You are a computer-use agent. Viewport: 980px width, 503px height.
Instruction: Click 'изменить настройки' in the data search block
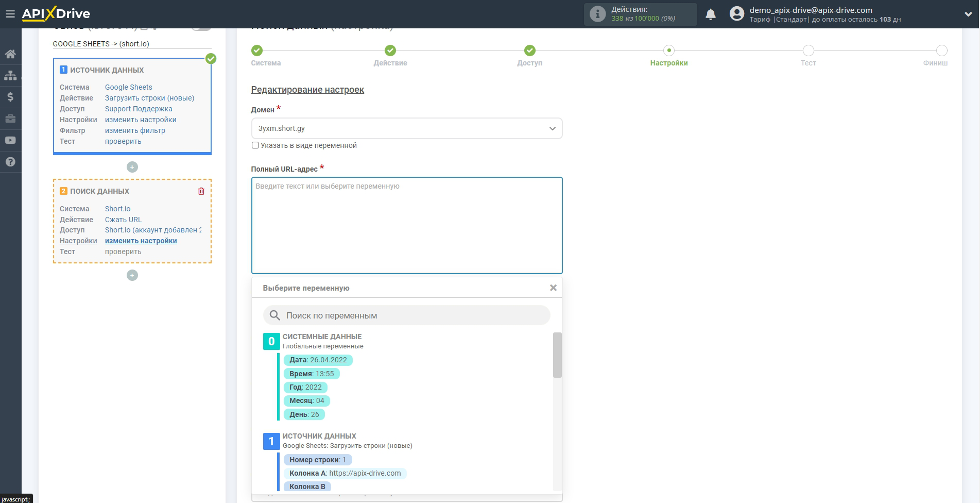coord(141,241)
